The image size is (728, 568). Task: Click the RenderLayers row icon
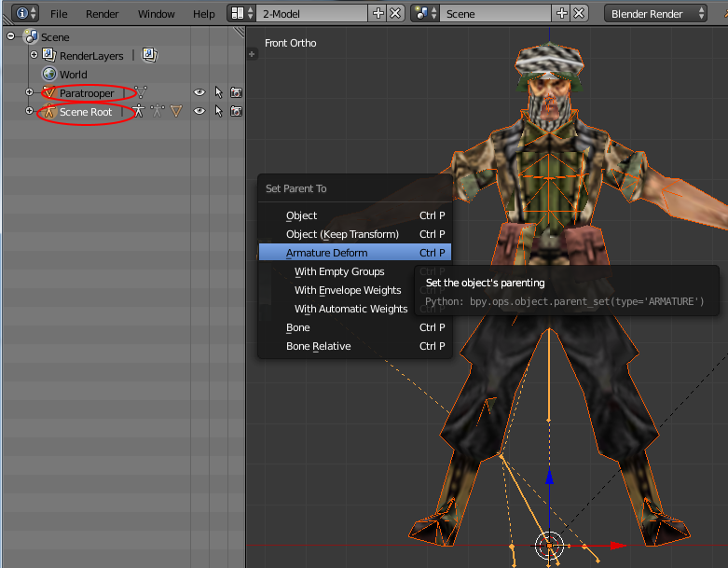point(49,55)
